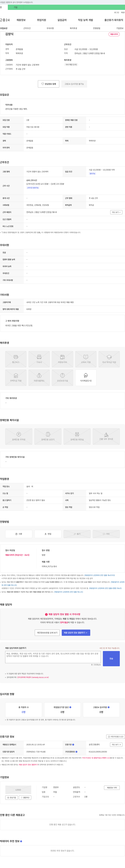Click the 김양식 job title
This screenshot has width=125, height=868.
(9, 34)
